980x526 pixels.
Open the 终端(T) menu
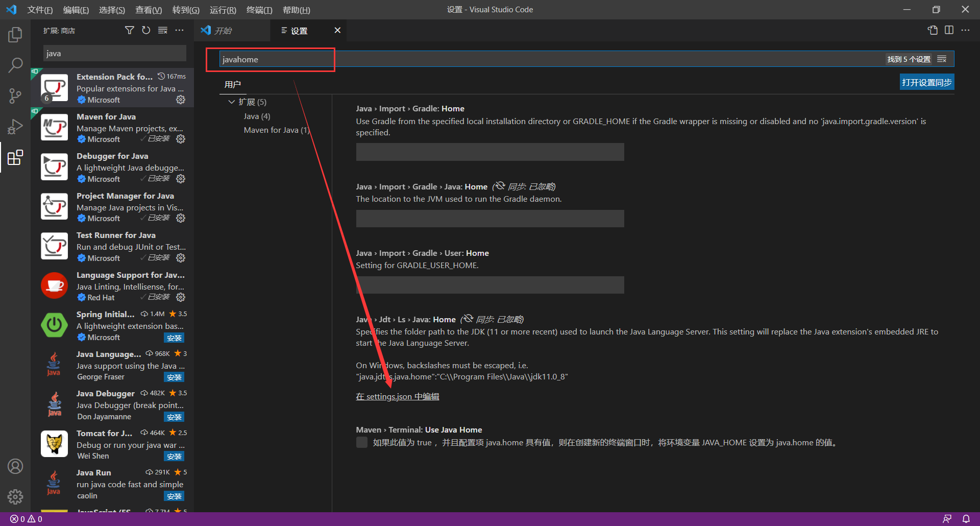pos(259,10)
